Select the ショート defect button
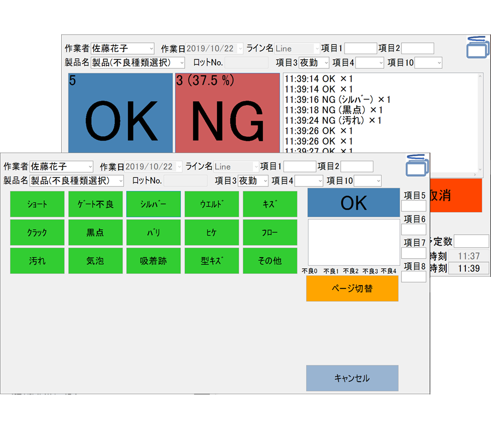 point(37,204)
